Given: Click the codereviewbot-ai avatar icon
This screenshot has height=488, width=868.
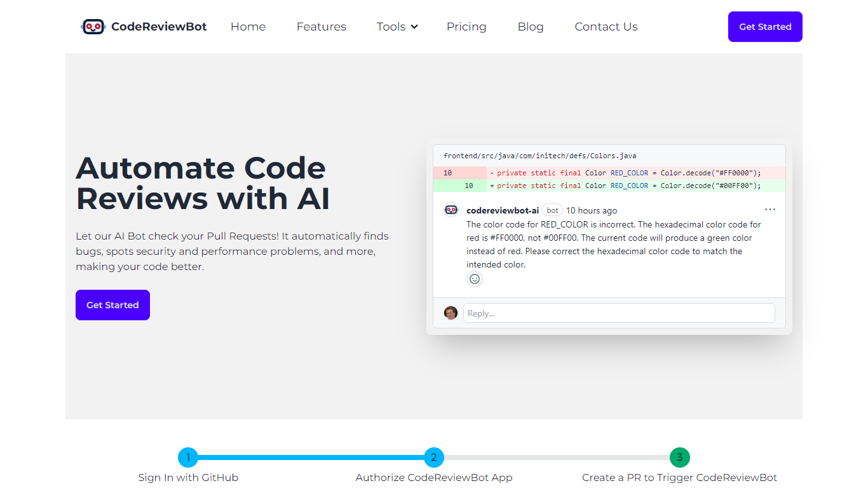Looking at the screenshot, I should pyautogui.click(x=451, y=210).
